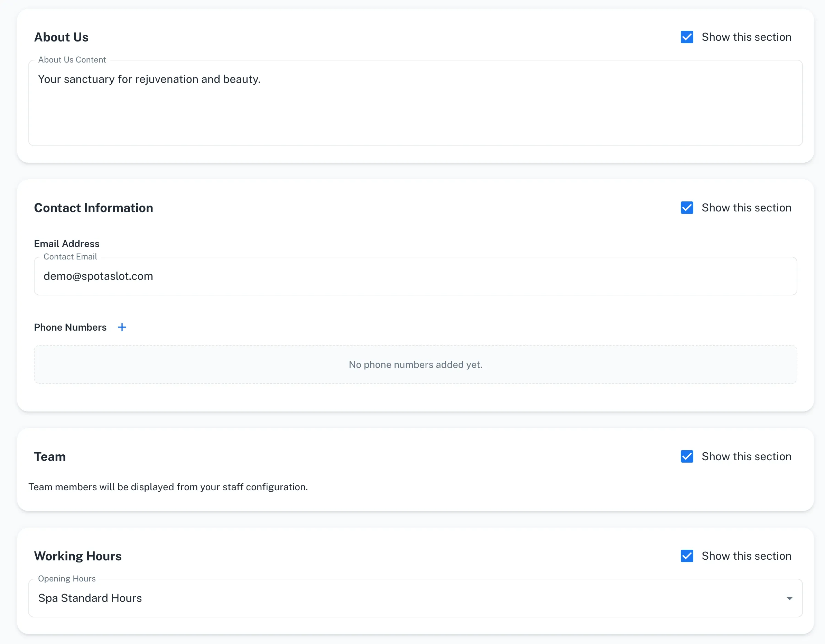Click the Team section heading
Image resolution: width=825 pixels, height=644 pixels.
click(x=49, y=456)
